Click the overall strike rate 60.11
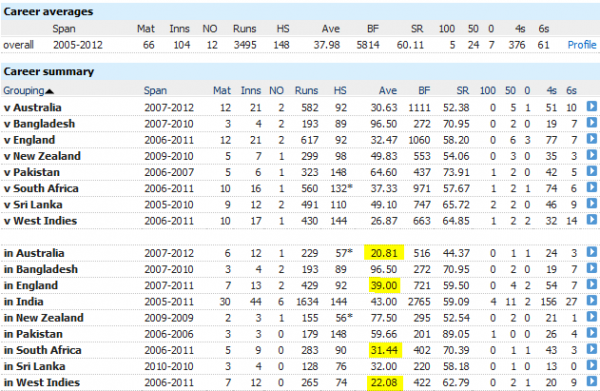Image resolution: width=600 pixels, height=391 pixels. [410, 45]
